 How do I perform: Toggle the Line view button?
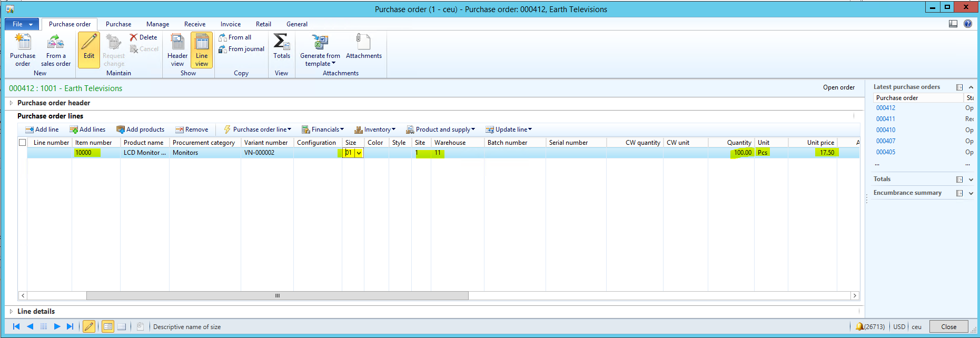click(202, 49)
